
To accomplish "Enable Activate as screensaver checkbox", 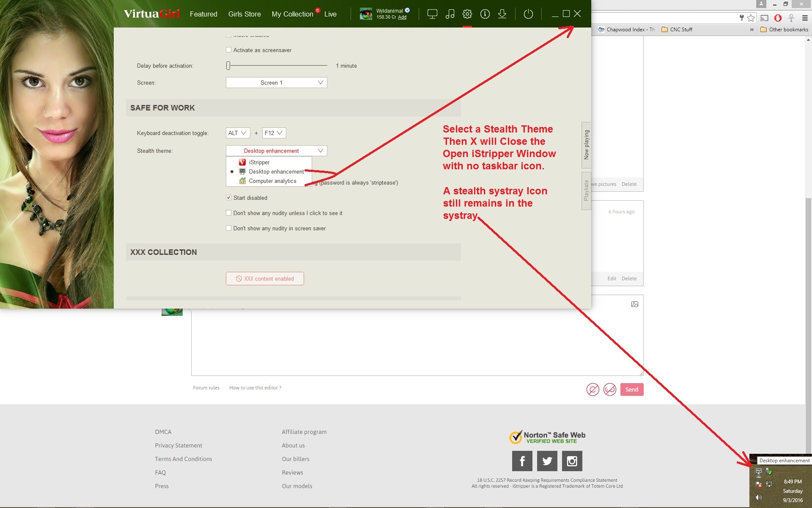I will (x=229, y=50).
